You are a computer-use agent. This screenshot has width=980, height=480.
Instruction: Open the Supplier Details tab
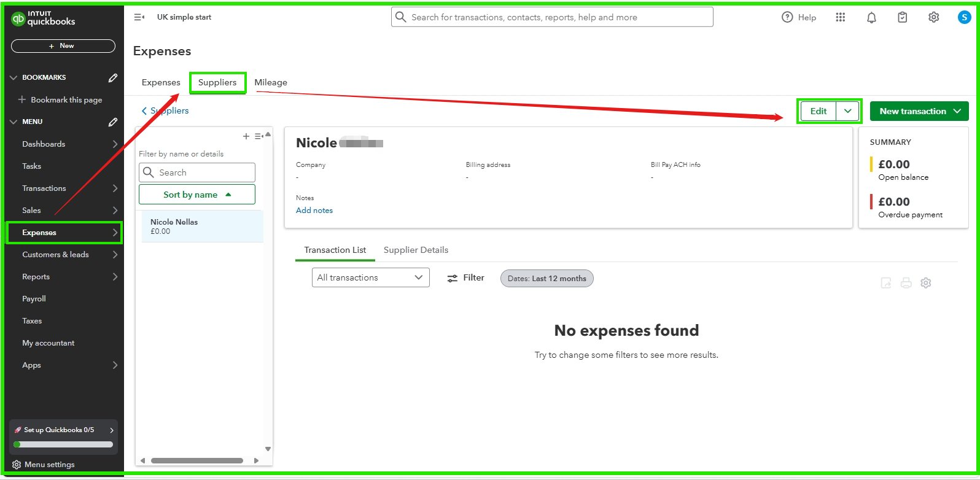[x=416, y=250]
